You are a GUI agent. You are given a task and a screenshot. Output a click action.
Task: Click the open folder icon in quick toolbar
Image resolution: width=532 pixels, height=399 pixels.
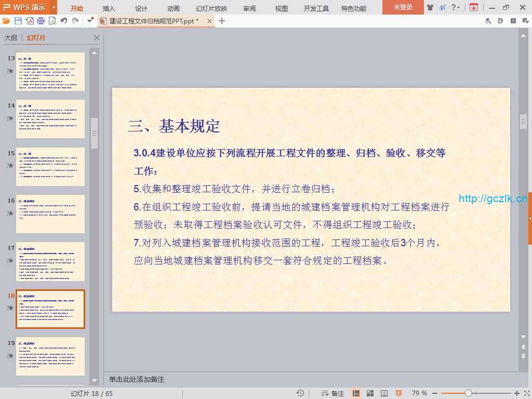coord(6,21)
